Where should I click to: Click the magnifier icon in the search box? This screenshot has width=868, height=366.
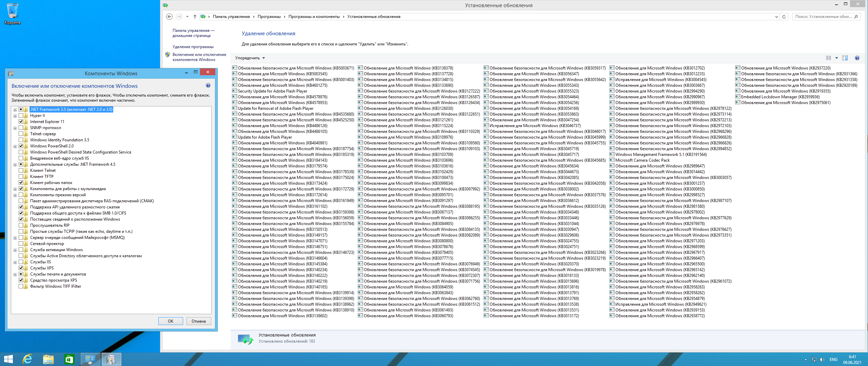tap(856, 17)
